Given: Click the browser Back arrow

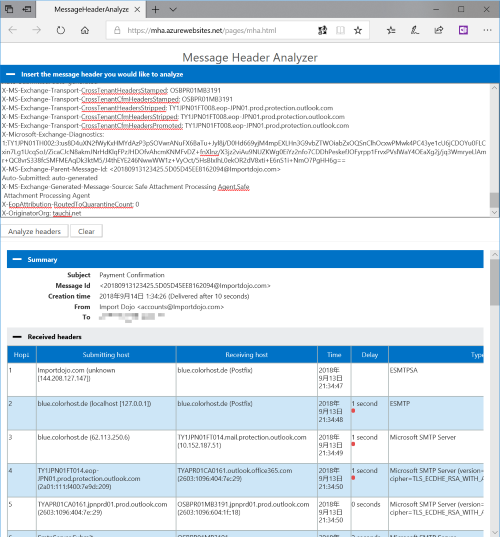Looking at the screenshot, I should point(13,30).
